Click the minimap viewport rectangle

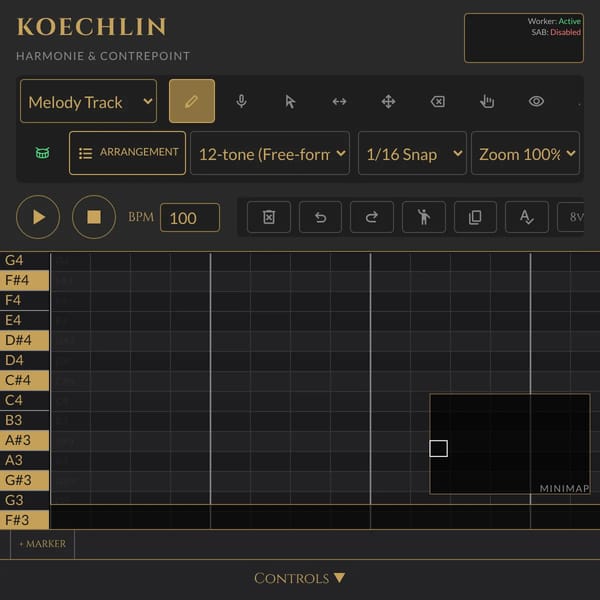click(x=439, y=448)
